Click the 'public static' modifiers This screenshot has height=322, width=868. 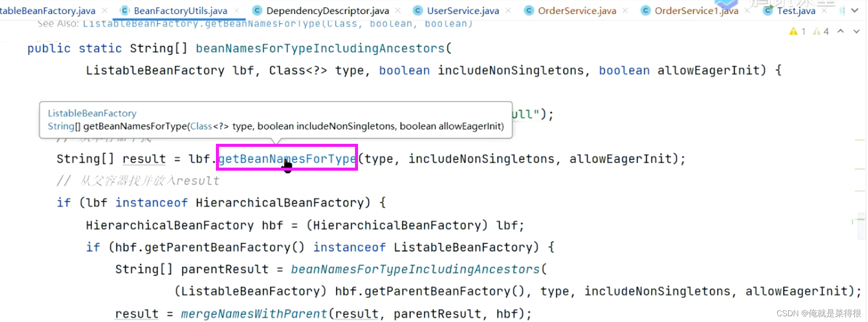[x=74, y=48]
